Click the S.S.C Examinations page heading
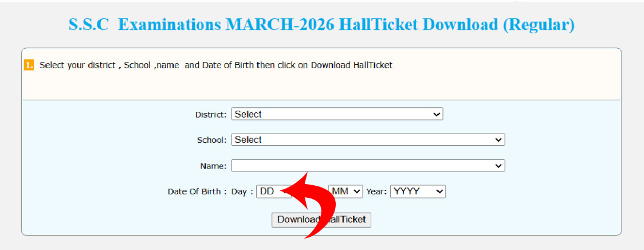 [321, 25]
